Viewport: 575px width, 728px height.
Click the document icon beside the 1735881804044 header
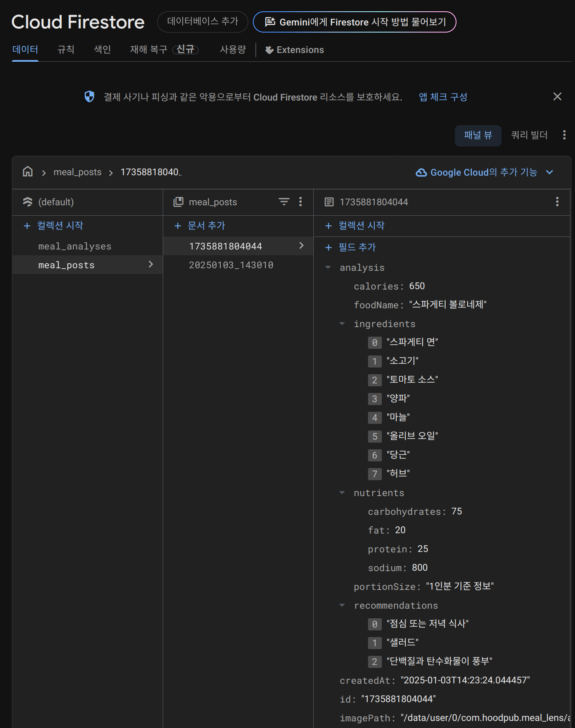point(329,202)
